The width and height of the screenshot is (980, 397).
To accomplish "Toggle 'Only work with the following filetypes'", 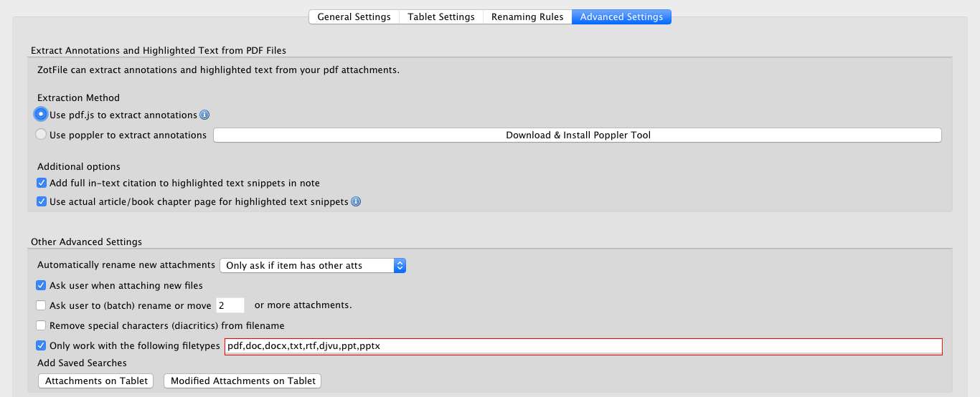I will [42, 345].
